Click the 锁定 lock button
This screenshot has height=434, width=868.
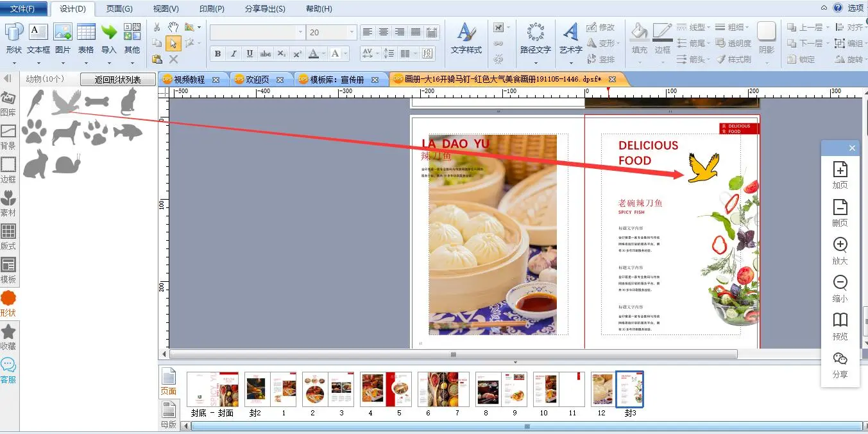(x=799, y=59)
